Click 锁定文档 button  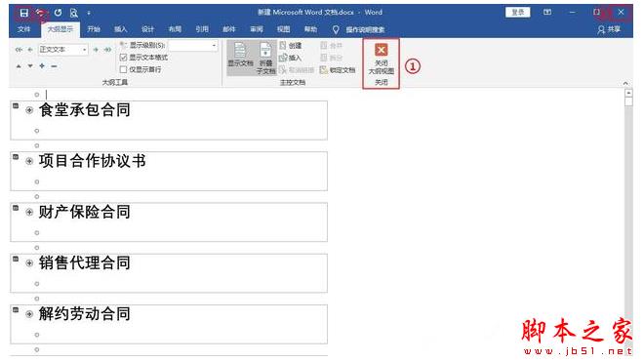pos(338,70)
